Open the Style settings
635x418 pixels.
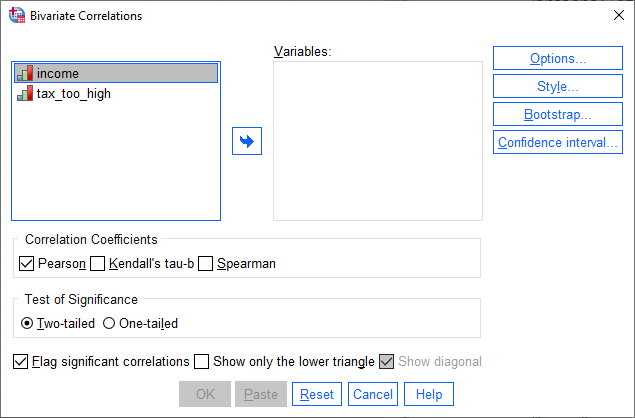tap(558, 86)
